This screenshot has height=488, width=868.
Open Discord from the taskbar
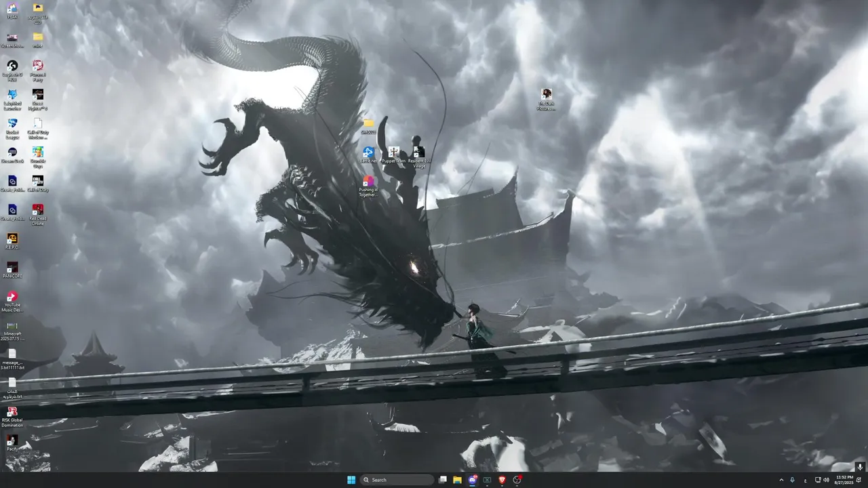click(x=473, y=480)
